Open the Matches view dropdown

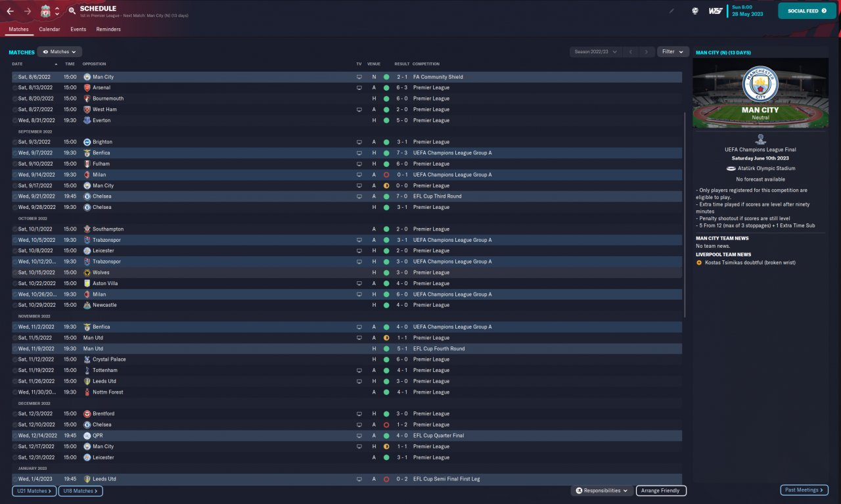60,51
